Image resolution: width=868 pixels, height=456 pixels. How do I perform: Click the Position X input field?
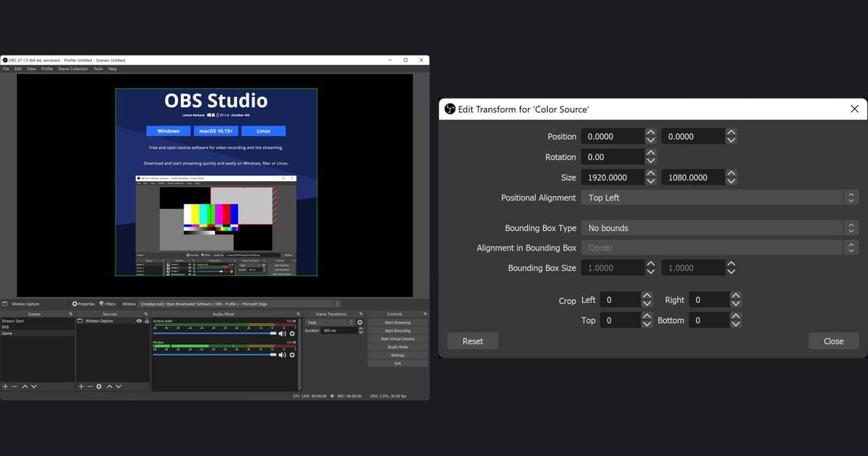613,136
